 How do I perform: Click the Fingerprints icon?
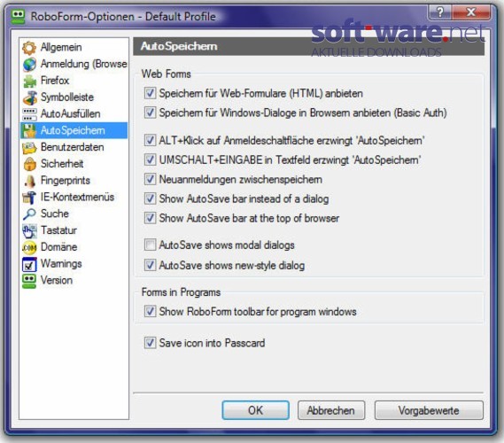click(29, 181)
